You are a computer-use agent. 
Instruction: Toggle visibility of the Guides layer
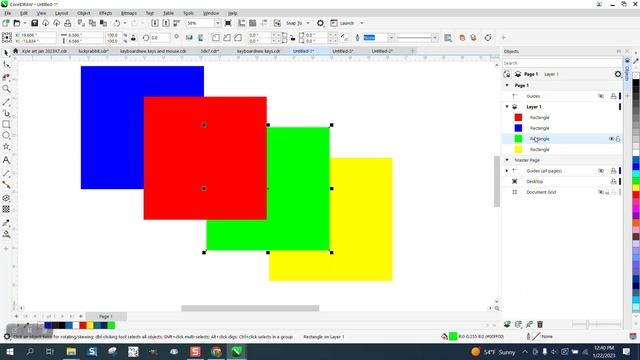point(601,96)
